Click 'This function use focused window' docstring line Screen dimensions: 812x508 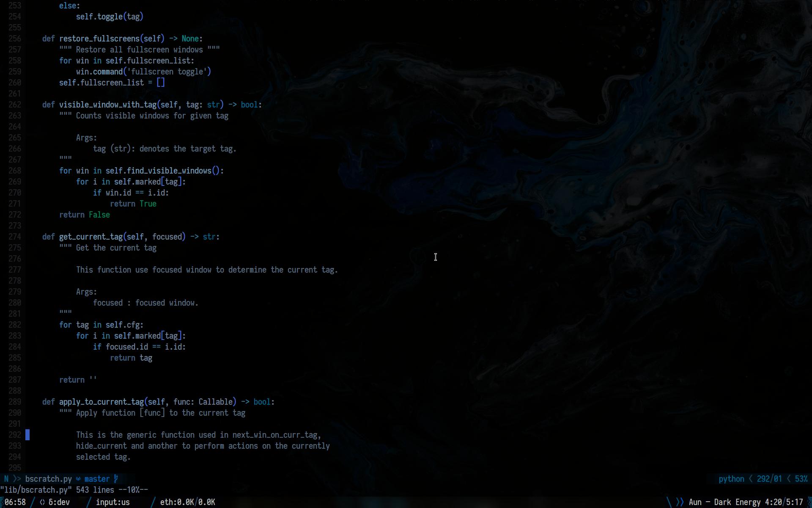207,270
